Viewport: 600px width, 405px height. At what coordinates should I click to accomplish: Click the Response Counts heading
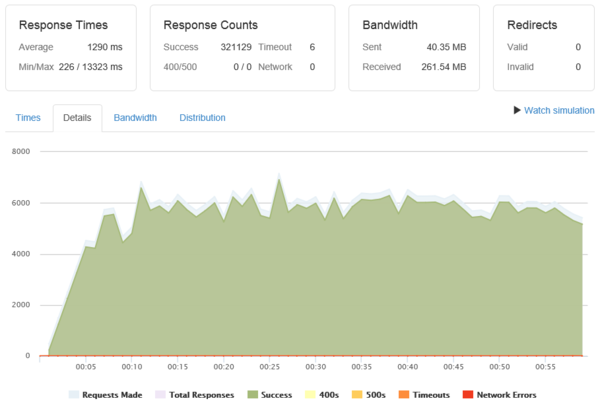pyautogui.click(x=210, y=25)
